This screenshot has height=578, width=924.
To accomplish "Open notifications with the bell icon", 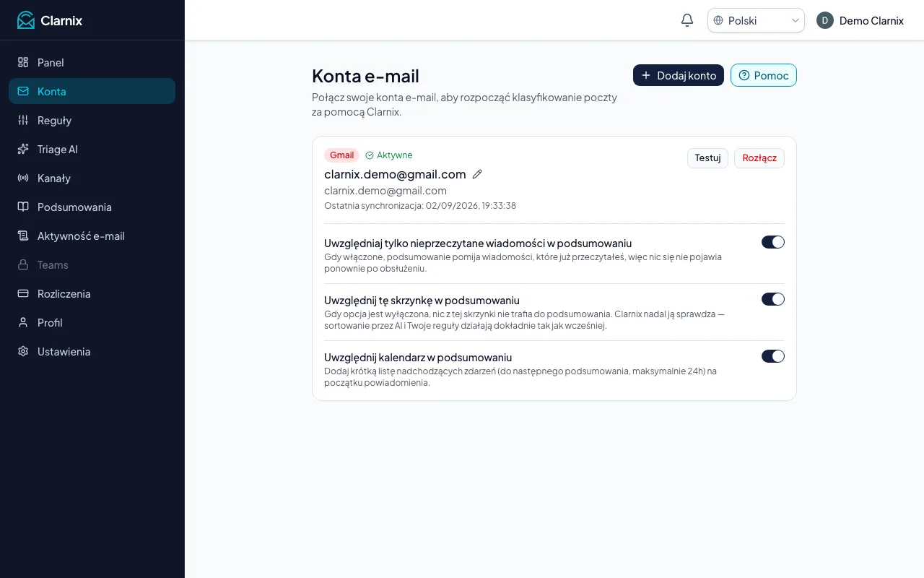I will (687, 20).
